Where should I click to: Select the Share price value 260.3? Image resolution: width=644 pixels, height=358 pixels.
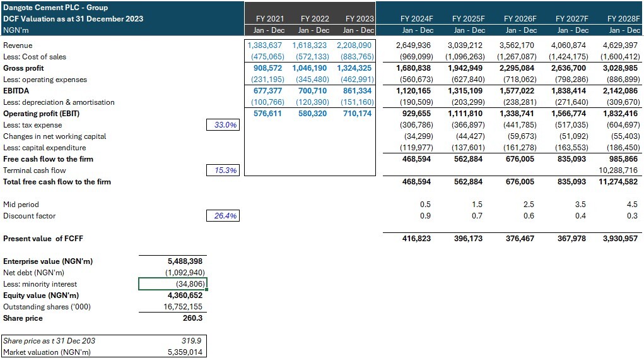(x=192, y=318)
